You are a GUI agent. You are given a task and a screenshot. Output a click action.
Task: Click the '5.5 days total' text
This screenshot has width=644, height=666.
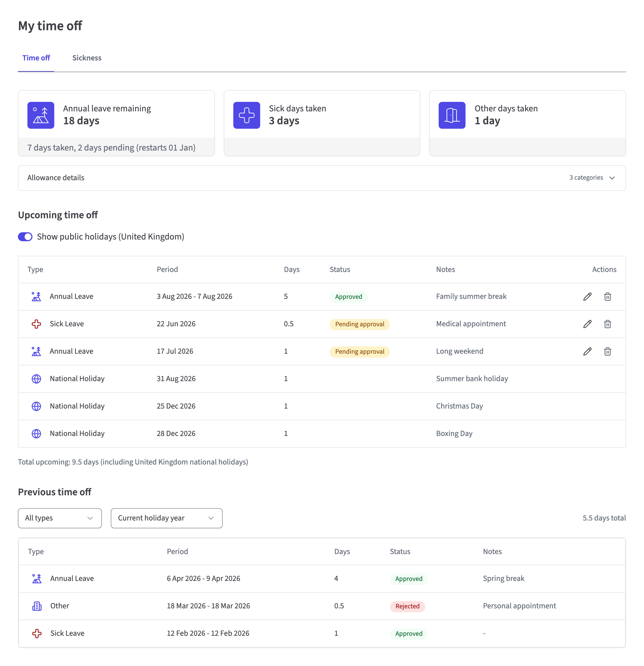(x=604, y=518)
